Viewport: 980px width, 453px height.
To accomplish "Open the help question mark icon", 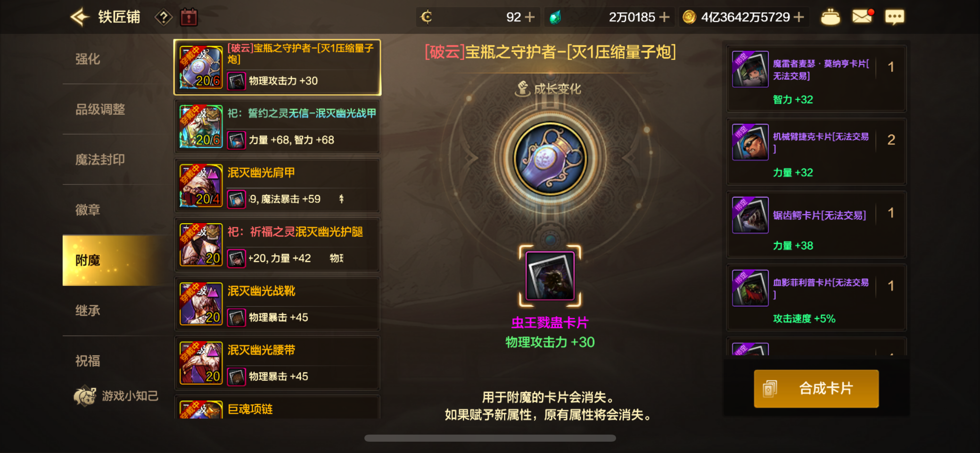I will point(163,18).
